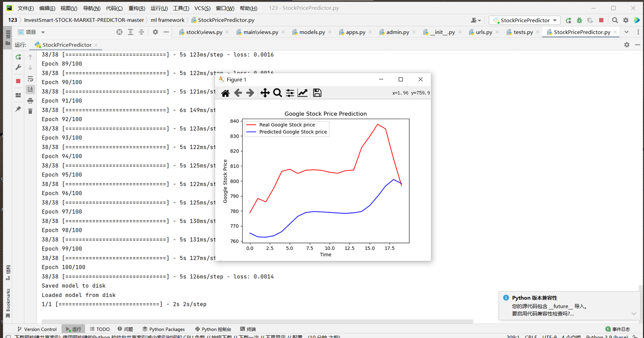Save the figure with the floppy disk icon
The image size is (644, 338).
click(317, 93)
